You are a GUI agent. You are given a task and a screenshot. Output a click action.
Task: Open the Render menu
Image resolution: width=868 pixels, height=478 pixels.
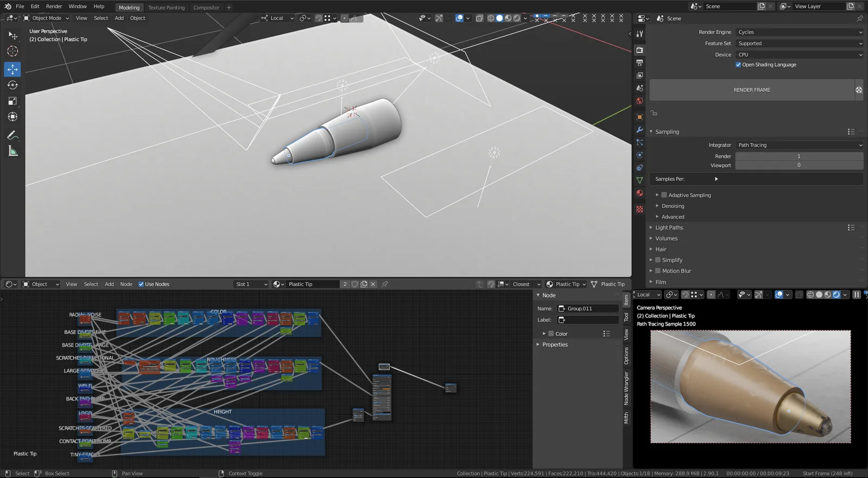pos(54,7)
